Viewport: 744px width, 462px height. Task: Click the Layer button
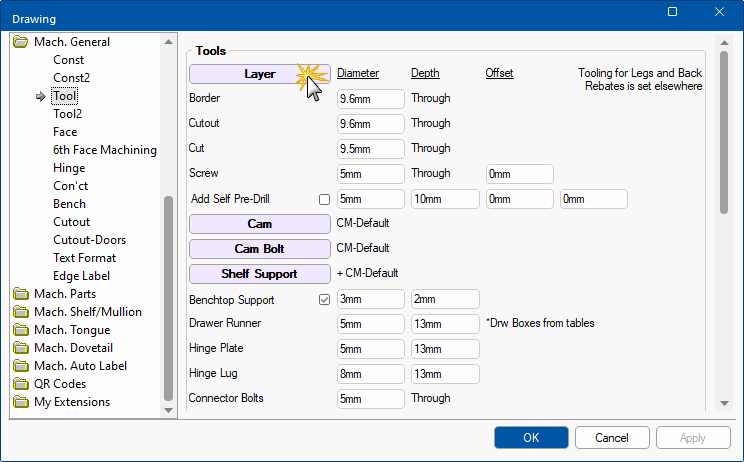[259, 74]
